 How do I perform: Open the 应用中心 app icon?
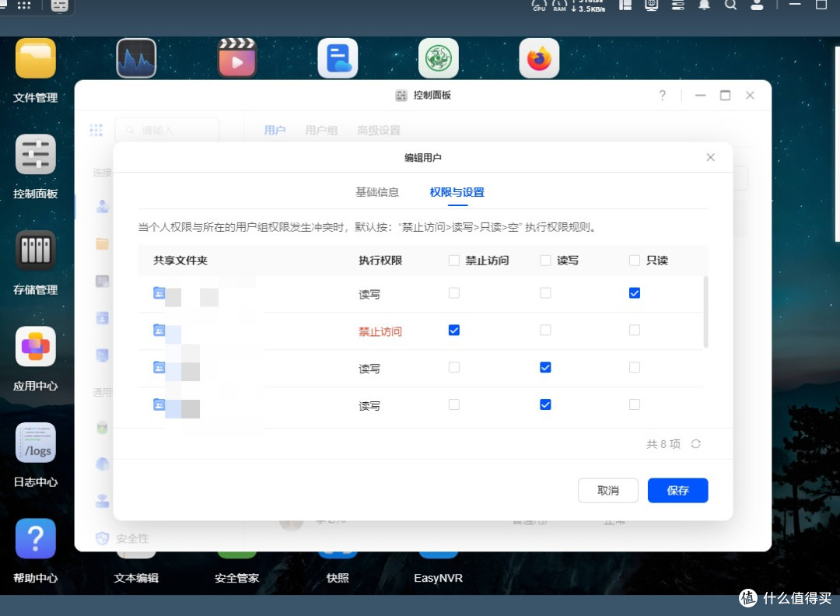(35, 346)
